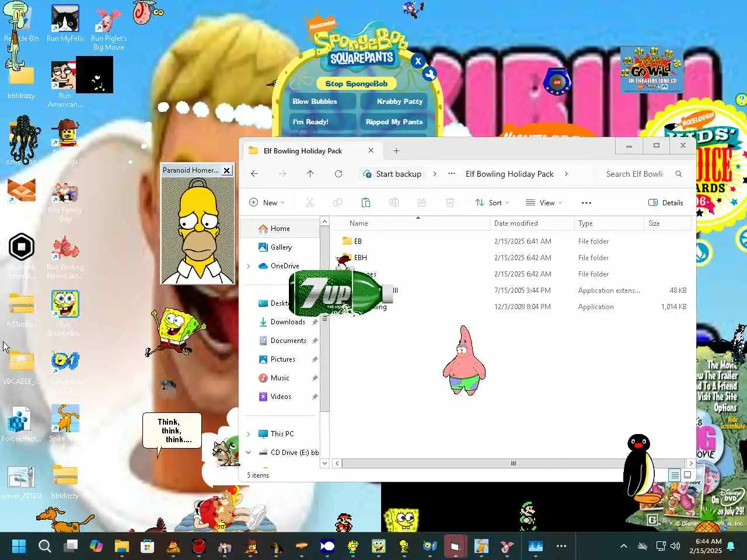This screenshot has width=747, height=560.
Task: Sort files by Name column header
Action: tap(358, 223)
